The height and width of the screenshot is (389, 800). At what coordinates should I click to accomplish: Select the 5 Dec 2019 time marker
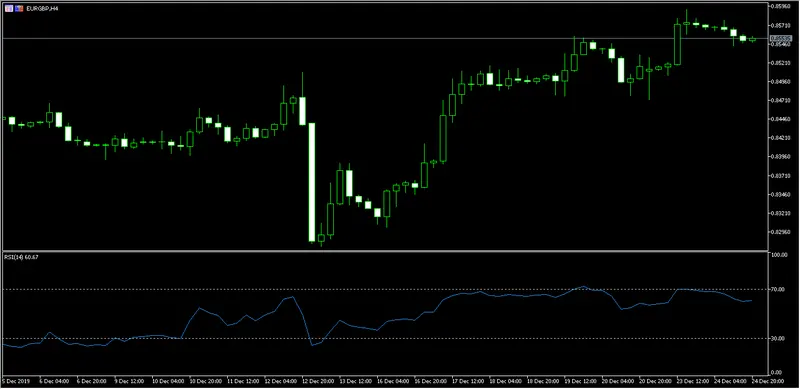[x=16, y=381]
